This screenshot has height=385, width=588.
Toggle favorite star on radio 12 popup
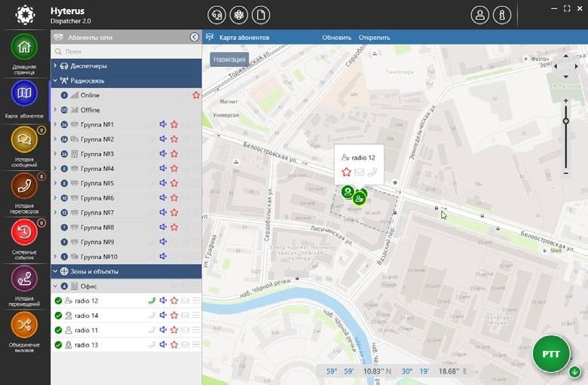(346, 172)
